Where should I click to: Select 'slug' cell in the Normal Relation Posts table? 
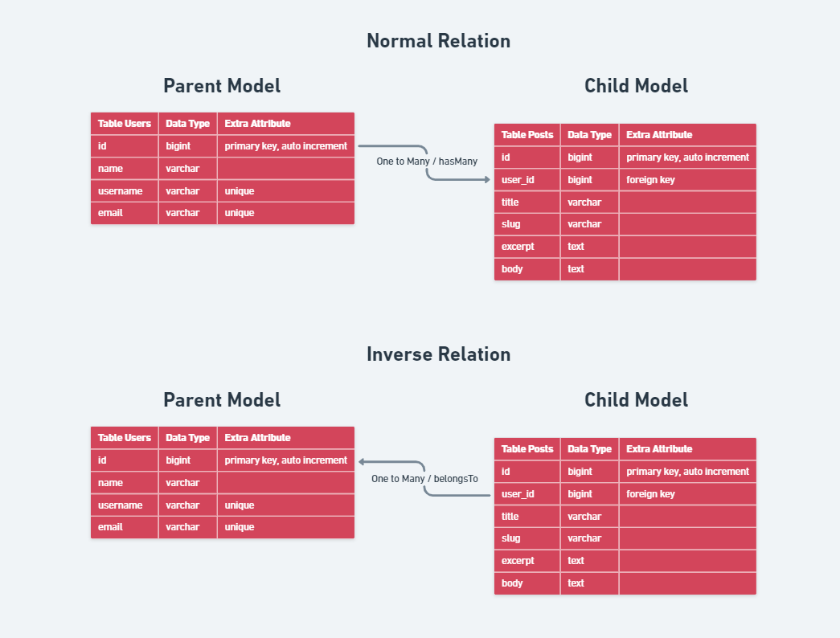tap(510, 224)
